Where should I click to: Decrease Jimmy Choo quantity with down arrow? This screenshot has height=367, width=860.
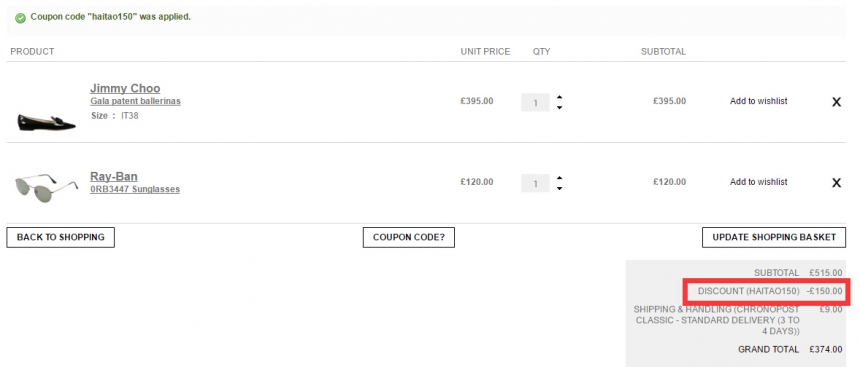pos(559,108)
